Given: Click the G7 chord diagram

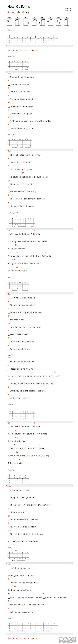Looking at the screenshot, I should (x=34, y=21).
